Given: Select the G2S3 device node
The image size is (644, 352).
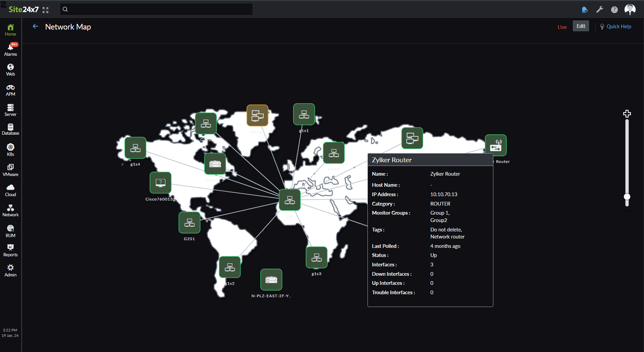Looking at the screenshot, I should [x=334, y=153].
